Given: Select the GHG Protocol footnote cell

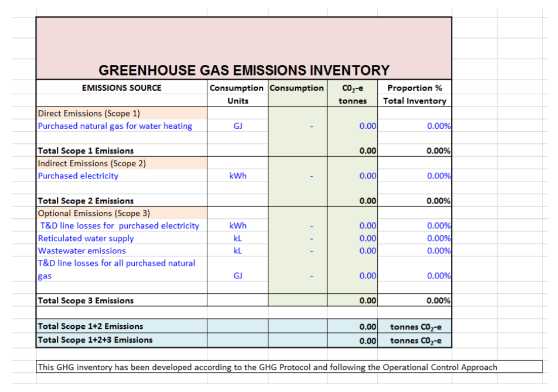Looking at the screenshot, I should pos(267,367).
